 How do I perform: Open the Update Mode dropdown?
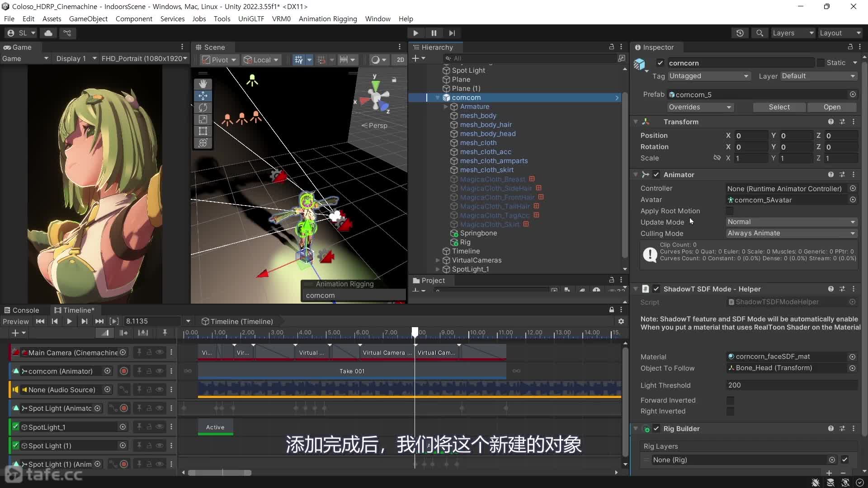point(792,222)
